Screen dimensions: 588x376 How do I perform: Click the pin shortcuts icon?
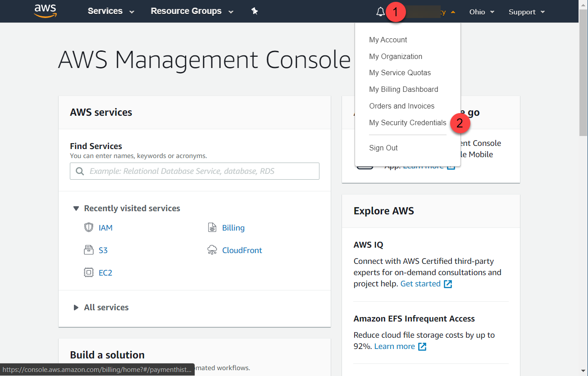coord(255,11)
